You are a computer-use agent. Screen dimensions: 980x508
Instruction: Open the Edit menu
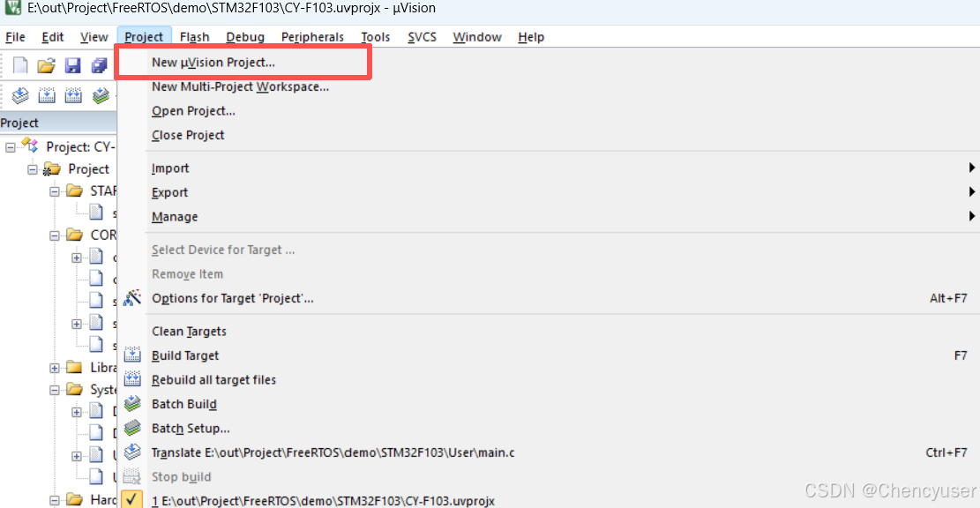53,37
